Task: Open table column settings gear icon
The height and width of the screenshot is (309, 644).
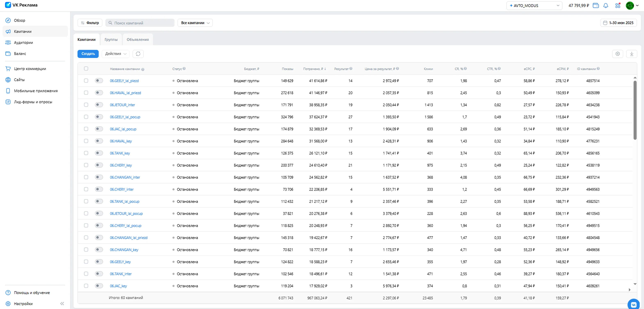Action: tap(618, 54)
